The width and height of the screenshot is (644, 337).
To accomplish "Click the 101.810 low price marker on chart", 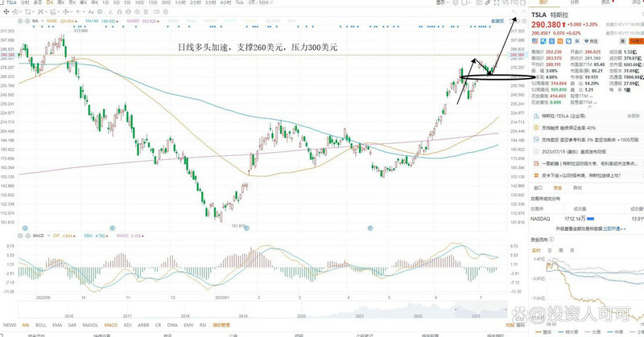I will [236, 226].
